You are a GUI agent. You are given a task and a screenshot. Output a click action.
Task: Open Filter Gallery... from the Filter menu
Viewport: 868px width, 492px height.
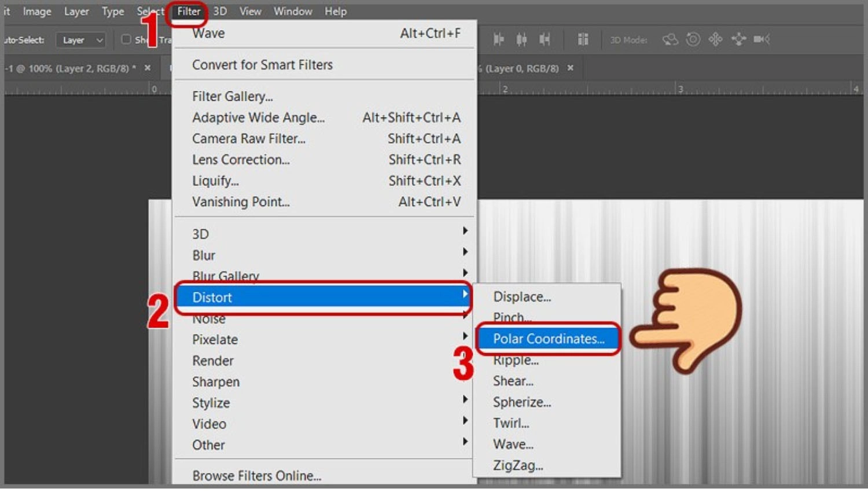coord(325,97)
